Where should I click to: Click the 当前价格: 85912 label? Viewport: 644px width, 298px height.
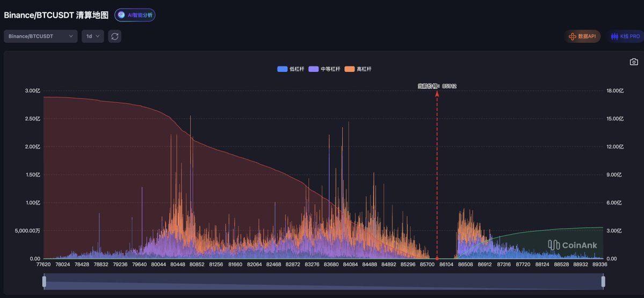(437, 86)
